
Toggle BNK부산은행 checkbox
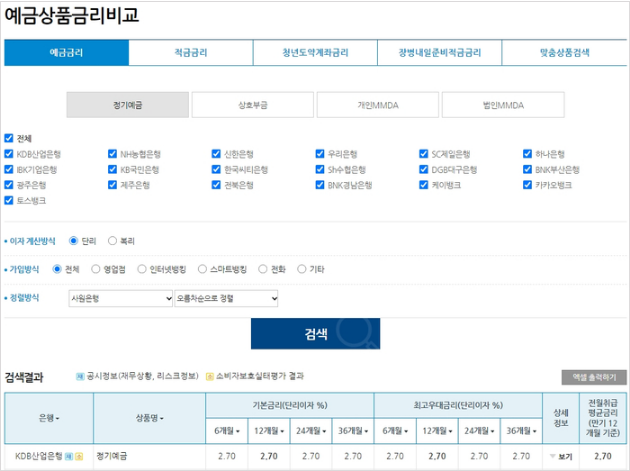tap(528, 169)
